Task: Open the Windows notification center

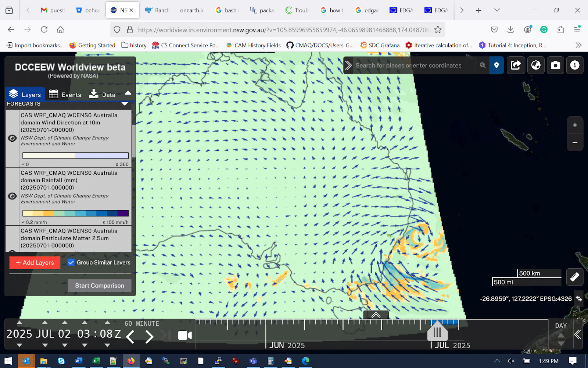Action: coord(572,361)
